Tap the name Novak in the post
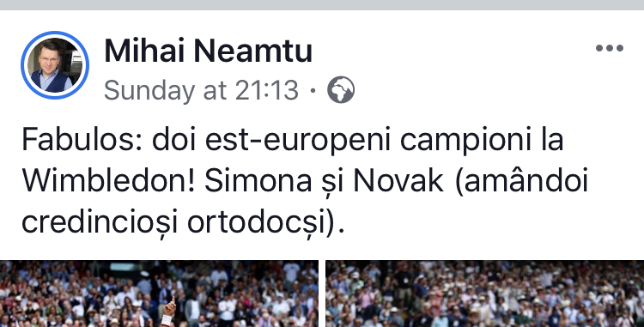The height and width of the screenshot is (327, 644). 398,181
